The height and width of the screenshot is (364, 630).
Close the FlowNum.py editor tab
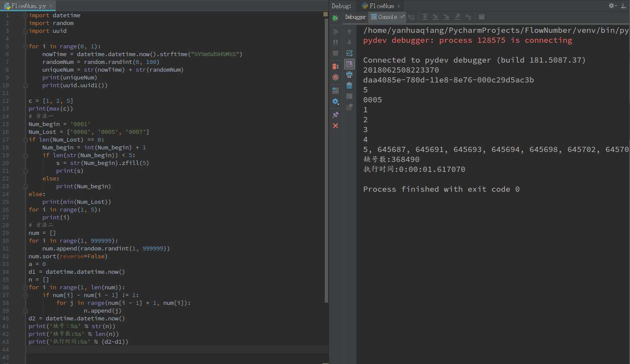pyautogui.click(x=51, y=6)
